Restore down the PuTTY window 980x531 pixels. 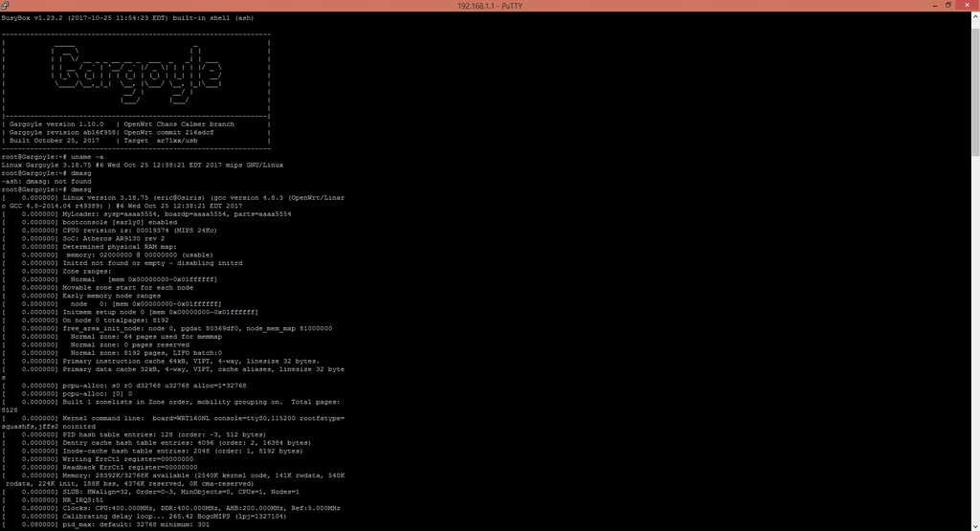click(x=948, y=6)
